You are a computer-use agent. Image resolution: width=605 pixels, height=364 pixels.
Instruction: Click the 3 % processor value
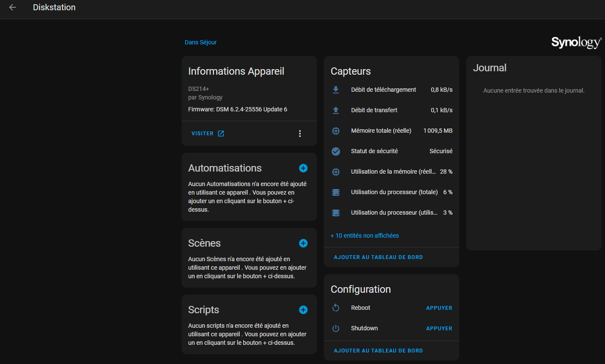(x=448, y=213)
